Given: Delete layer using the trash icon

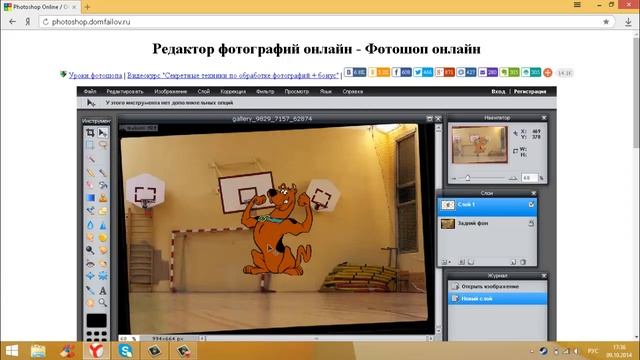Looking at the screenshot, I should click(523, 262).
